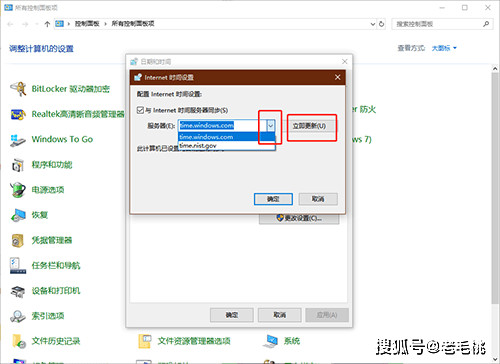Select time.windows.com in the dropdown list
This screenshot has width=500, height=364.
[227, 137]
